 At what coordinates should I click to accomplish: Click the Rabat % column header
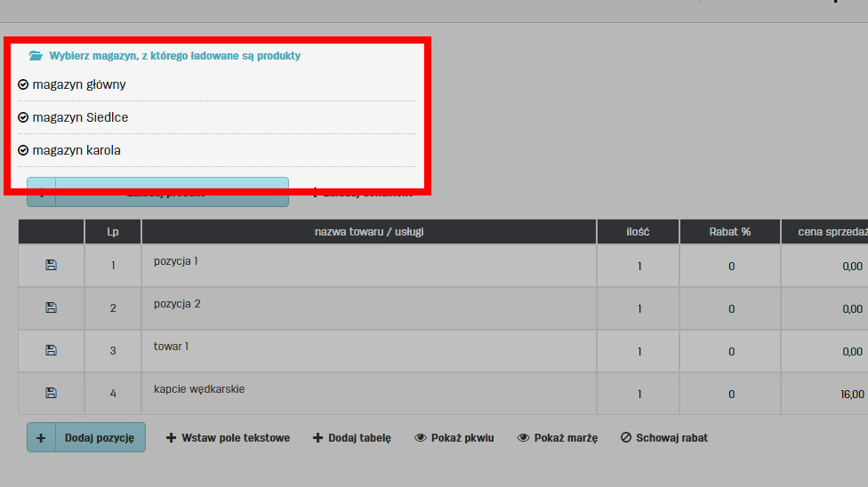click(729, 231)
